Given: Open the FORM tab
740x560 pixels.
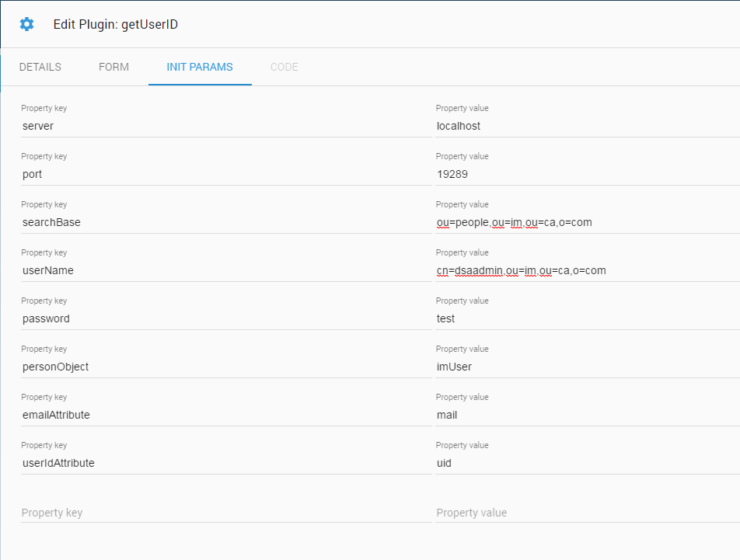Looking at the screenshot, I should (x=113, y=67).
